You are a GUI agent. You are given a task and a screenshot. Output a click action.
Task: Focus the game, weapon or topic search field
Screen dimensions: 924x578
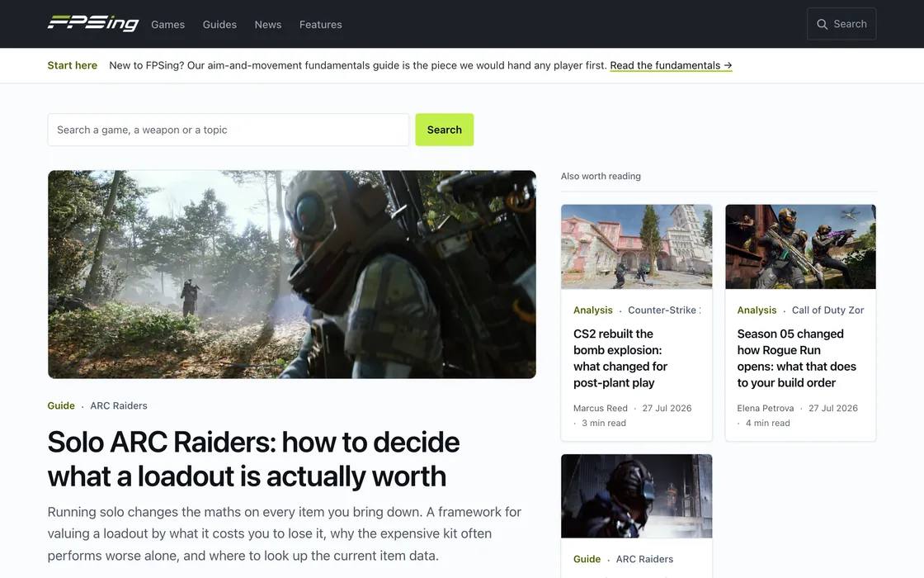[x=228, y=130]
